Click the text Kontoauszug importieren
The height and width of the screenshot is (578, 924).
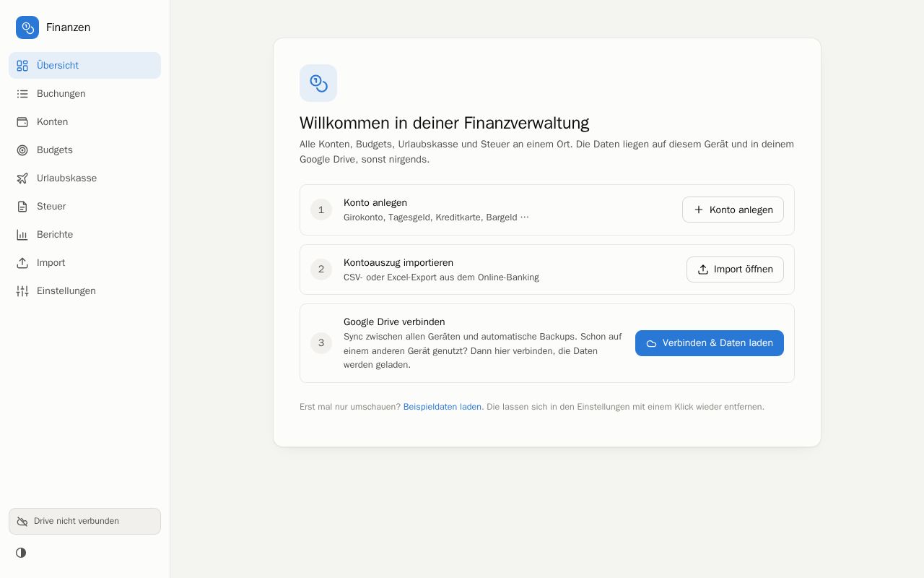tap(398, 263)
